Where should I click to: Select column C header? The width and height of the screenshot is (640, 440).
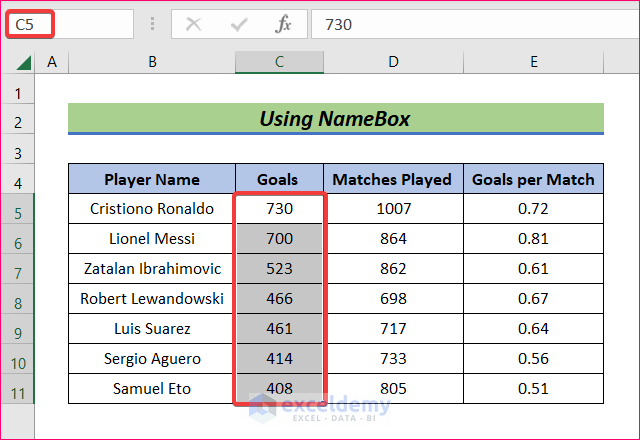(279, 62)
